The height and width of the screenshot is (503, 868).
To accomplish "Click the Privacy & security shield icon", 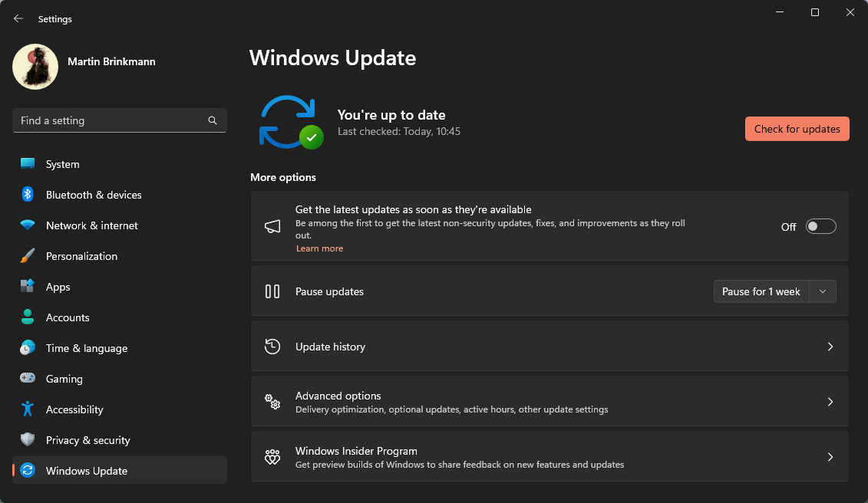I will pos(28,439).
